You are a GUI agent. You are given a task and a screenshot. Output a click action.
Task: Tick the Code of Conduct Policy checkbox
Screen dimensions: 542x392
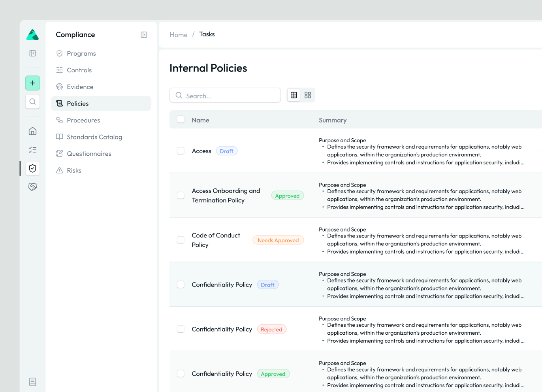coord(181,240)
